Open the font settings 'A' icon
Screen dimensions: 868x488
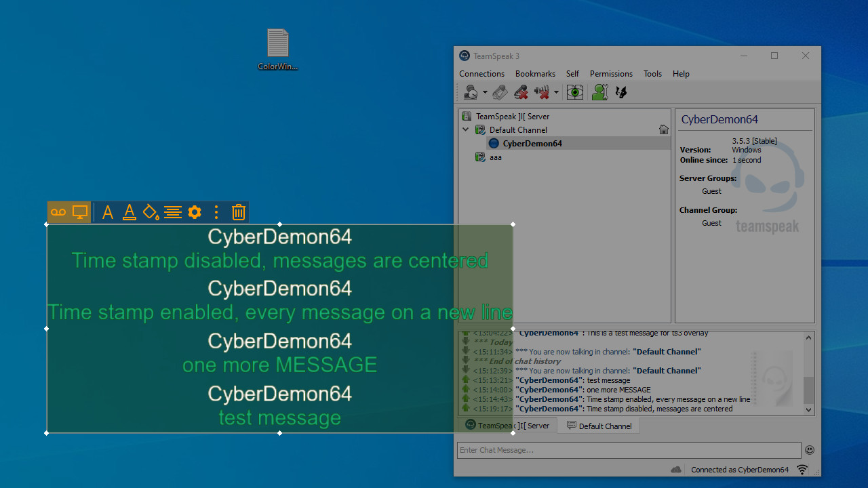[x=107, y=212]
